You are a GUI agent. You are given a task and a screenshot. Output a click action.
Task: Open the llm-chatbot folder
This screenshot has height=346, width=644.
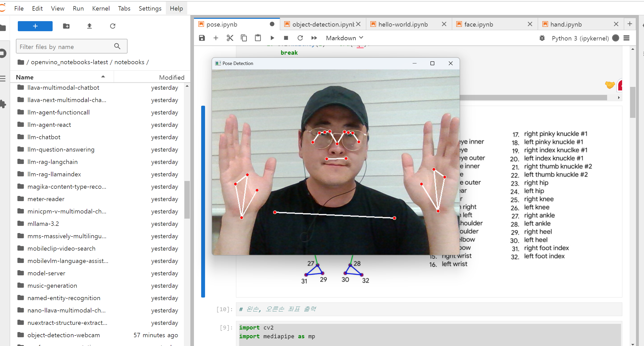click(44, 137)
